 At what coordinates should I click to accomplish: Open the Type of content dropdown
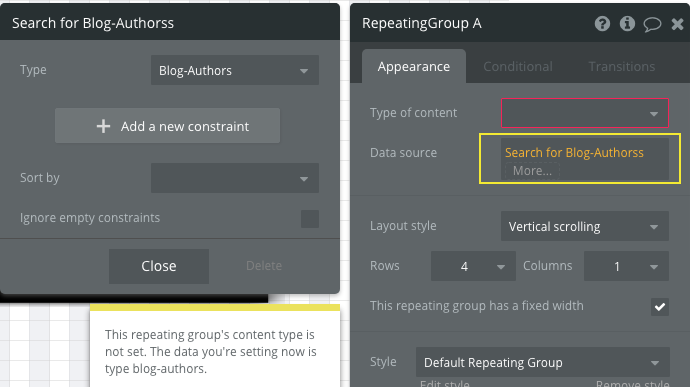pos(585,113)
